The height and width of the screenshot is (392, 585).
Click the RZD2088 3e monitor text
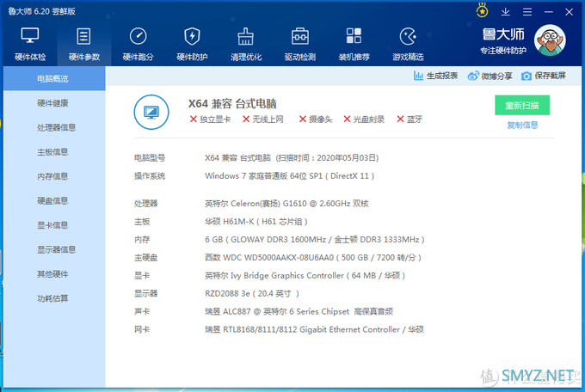click(x=252, y=293)
